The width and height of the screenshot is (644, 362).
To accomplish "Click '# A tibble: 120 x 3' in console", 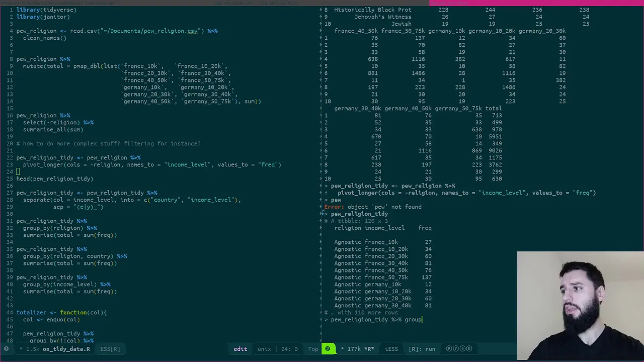I will tap(356, 221).
